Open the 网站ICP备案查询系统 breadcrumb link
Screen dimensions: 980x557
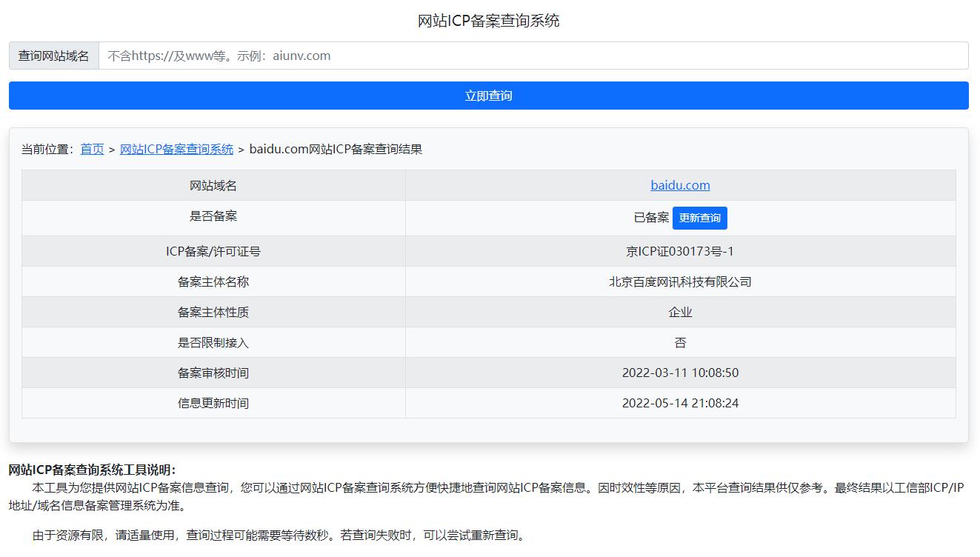(x=176, y=148)
